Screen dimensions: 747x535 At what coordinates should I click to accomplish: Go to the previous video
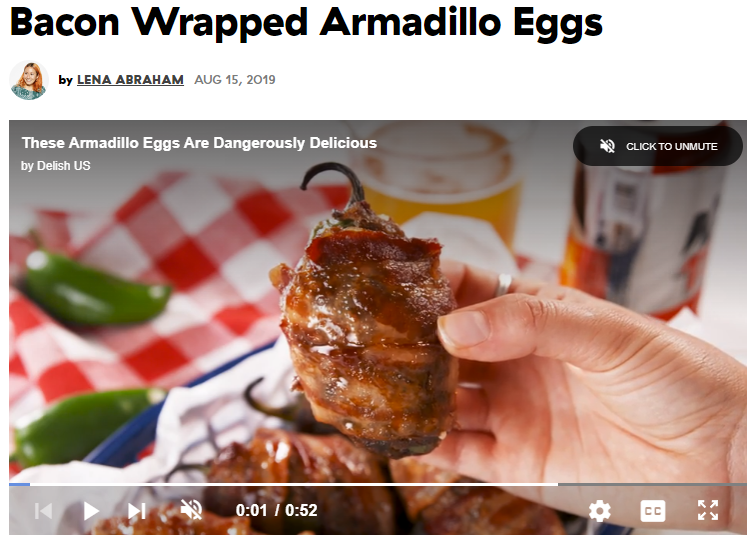click(x=43, y=511)
